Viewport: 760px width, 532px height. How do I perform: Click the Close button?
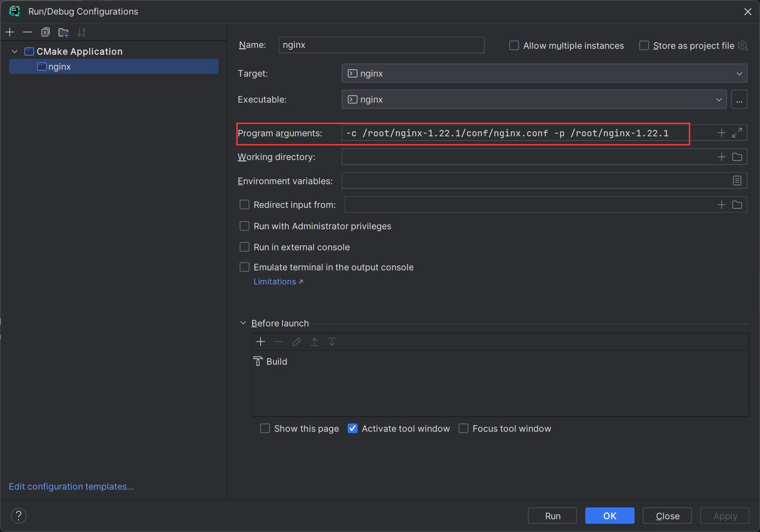[667, 516]
